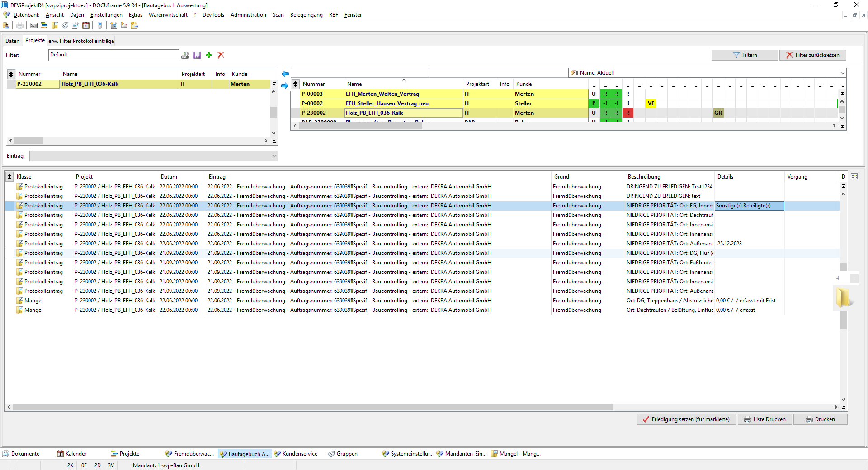
Task: Open the DevTools menu
Action: pos(213,15)
